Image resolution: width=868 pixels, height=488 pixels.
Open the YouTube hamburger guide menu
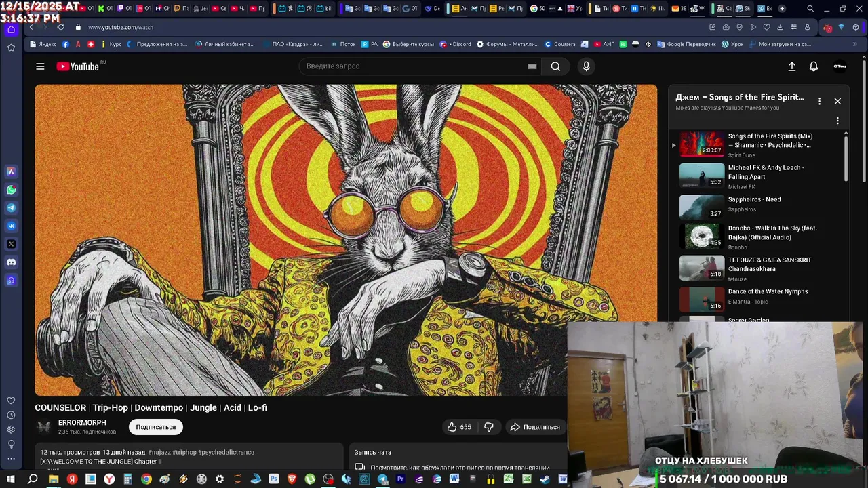pyautogui.click(x=40, y=66)
